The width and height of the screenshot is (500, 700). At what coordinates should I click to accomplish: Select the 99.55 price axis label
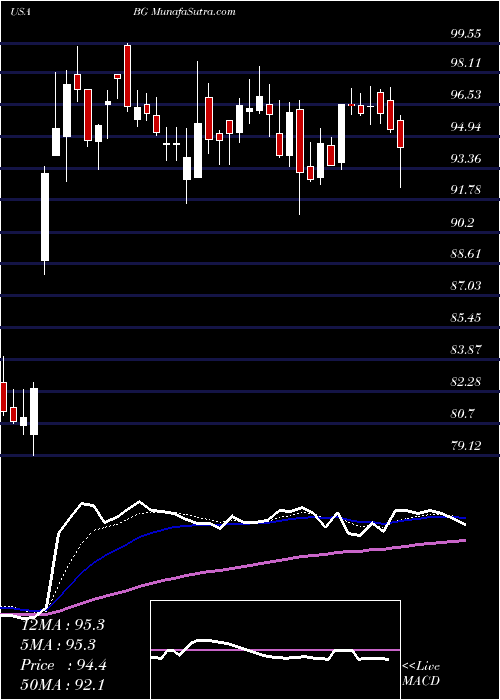(466, 33)
